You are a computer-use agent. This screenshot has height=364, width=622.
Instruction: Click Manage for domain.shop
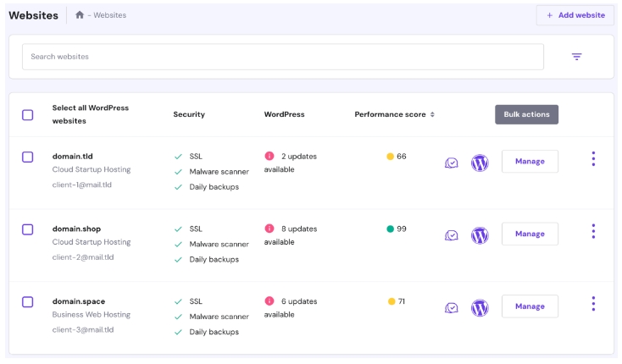coord(530,234)
